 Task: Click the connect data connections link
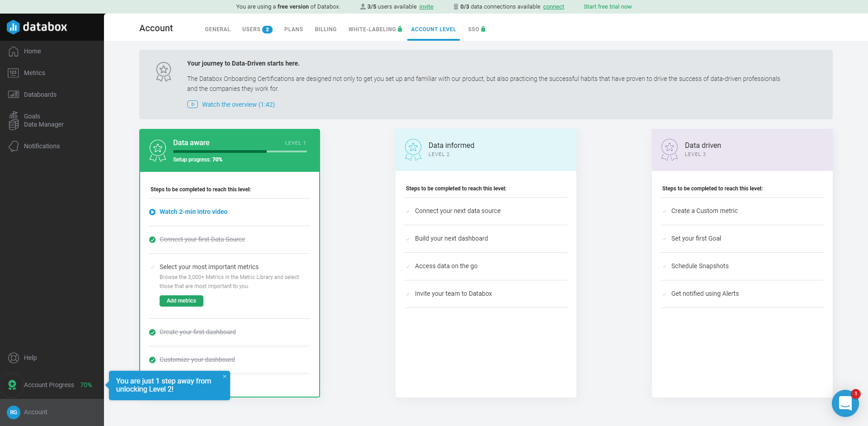(553, 7)
